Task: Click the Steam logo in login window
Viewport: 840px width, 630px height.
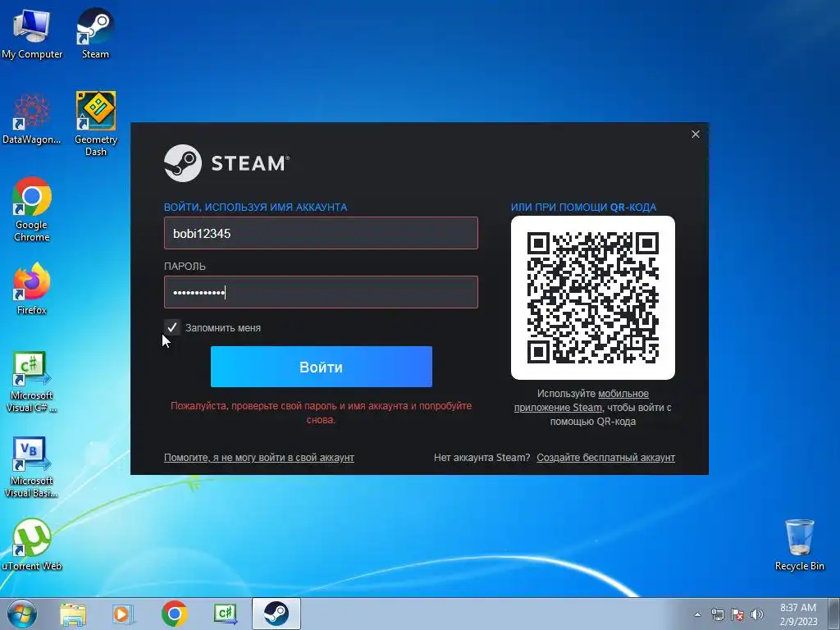Action: point(226,163)
